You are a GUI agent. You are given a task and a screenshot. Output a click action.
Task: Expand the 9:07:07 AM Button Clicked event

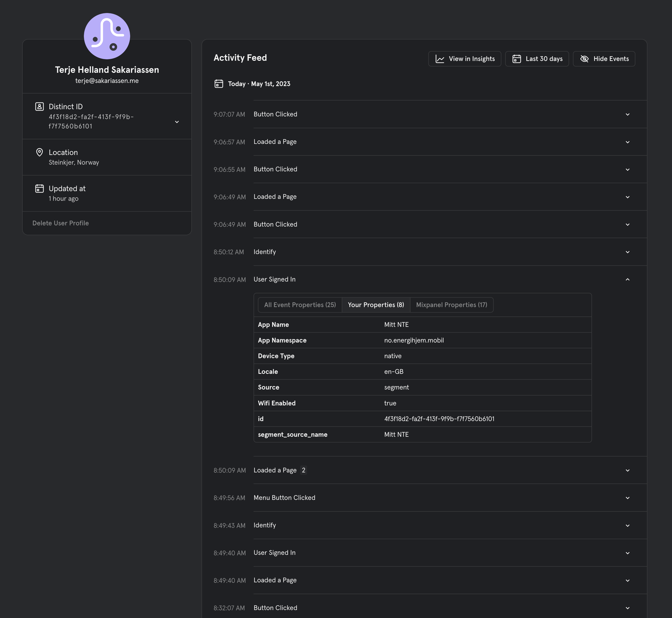(627, 114)
